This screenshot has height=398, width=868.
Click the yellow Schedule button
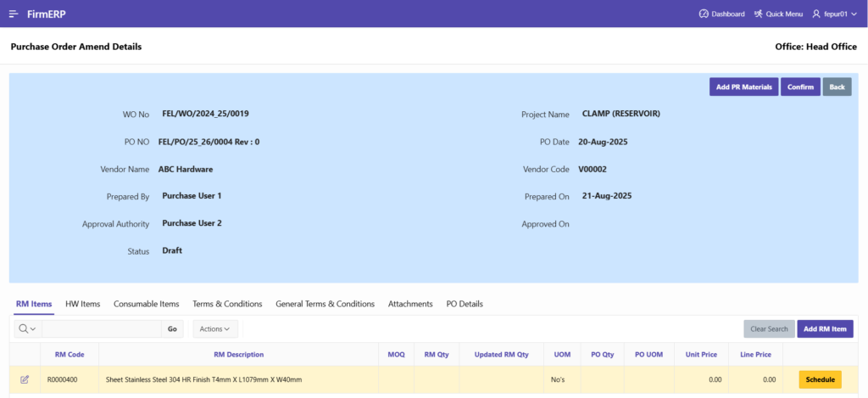pyautogui.click(x=820, y=379)
